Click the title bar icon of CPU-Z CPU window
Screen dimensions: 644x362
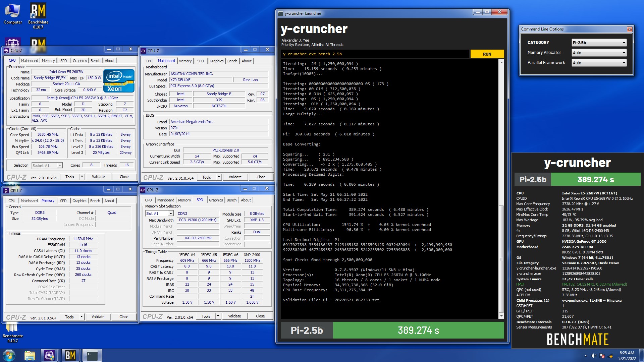point(6,51)
